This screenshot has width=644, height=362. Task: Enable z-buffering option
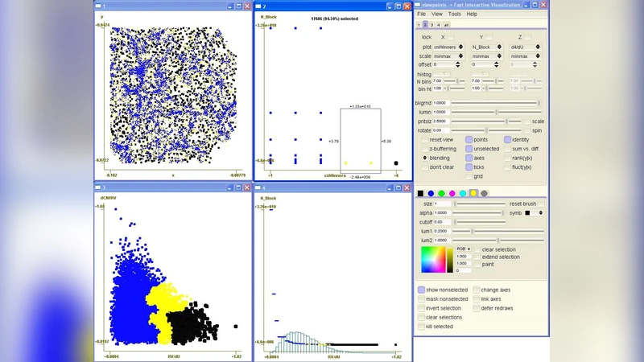pyautogui.click(x=425, y=149)
